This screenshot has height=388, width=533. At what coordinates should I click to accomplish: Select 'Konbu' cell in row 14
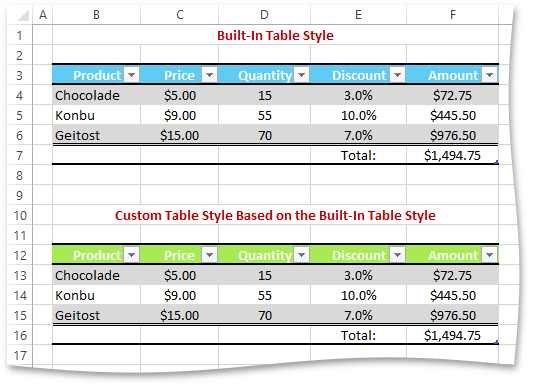pos(97,296)
